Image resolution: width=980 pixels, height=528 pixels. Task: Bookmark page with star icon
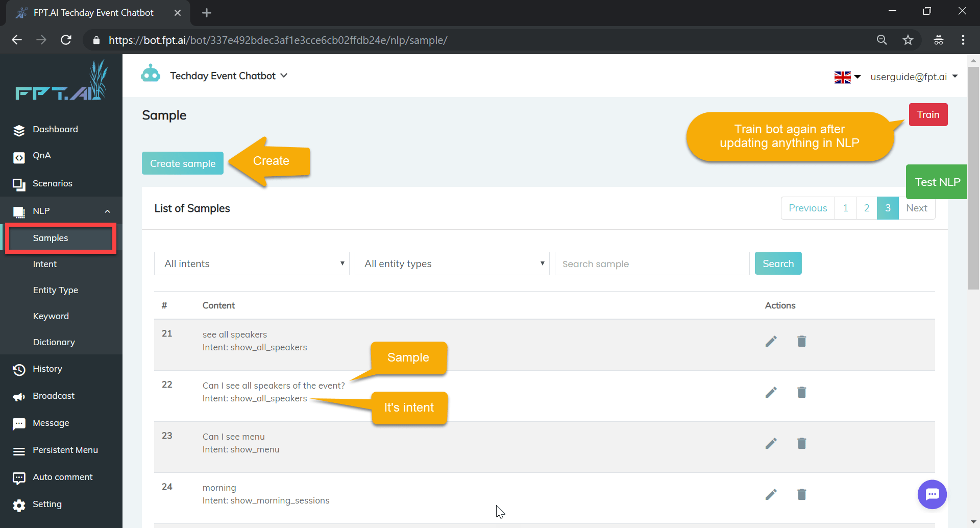(x=908, y=40)
